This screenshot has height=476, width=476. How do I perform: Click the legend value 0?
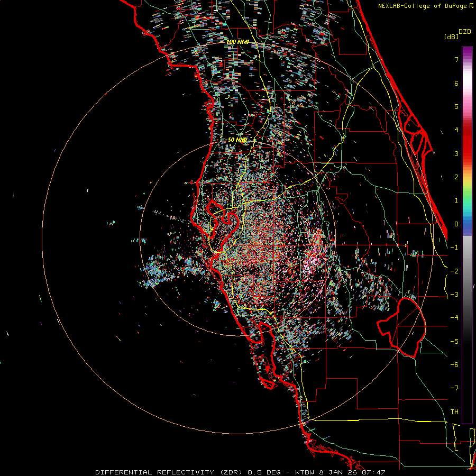tap(456, 224)
